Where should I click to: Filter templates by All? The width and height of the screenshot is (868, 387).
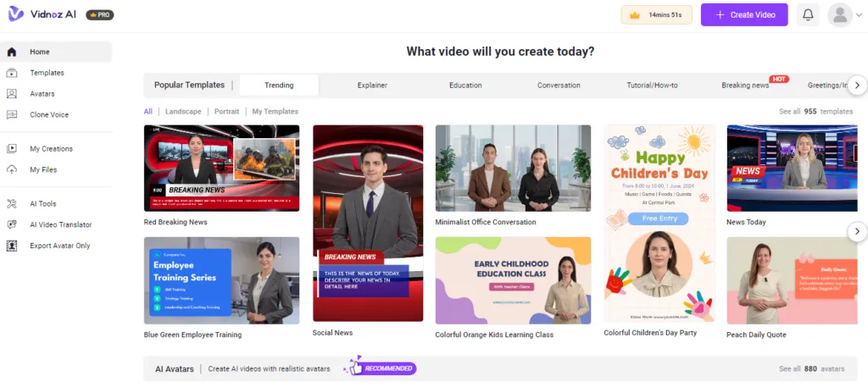tap(147, 112)
